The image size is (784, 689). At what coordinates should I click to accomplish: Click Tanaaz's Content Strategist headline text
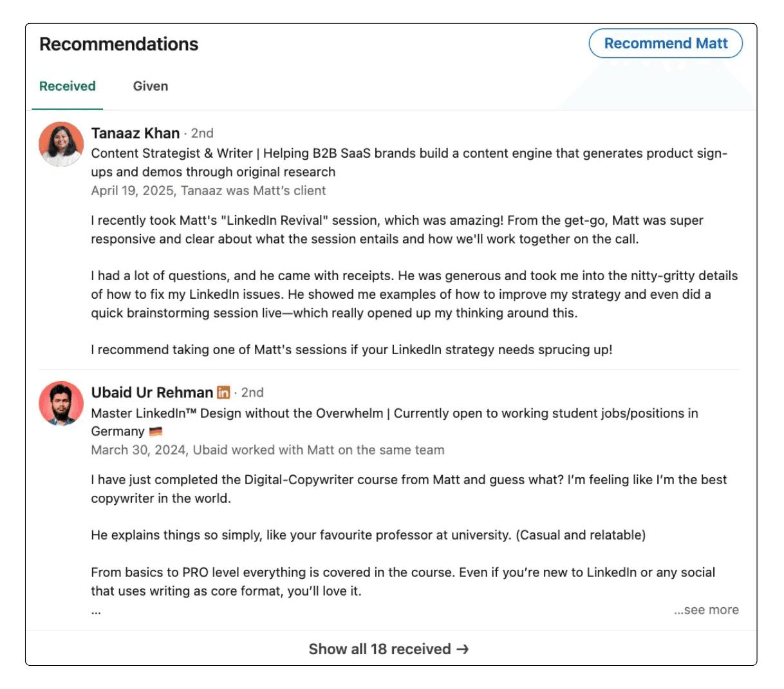(409, 162)
